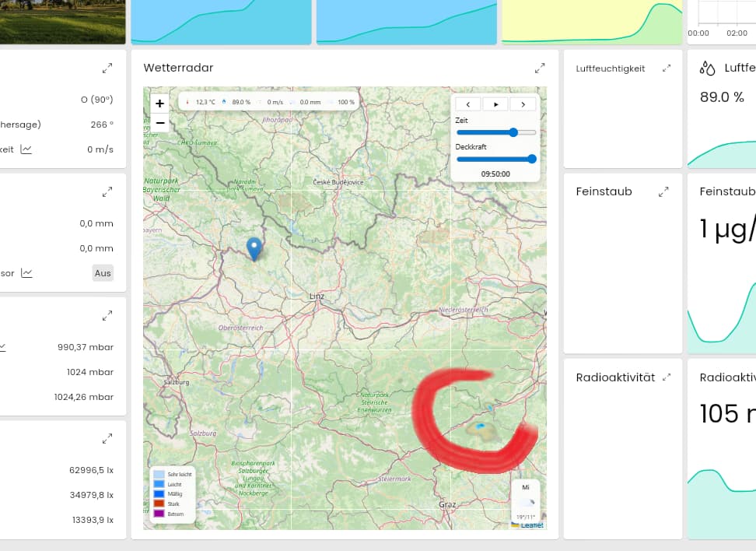The height and width of the screenshot is (551, 756).
Task: Click the Deckkraft opacity slider handle
Action: coord(532,159)
